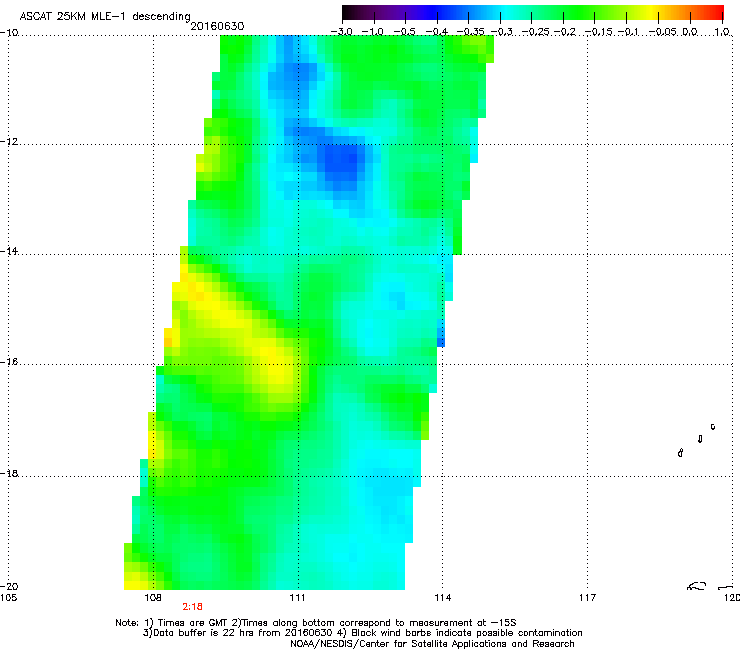Click the -18 latitude axis label
740x650 pixels.
(x=9, y=473)
